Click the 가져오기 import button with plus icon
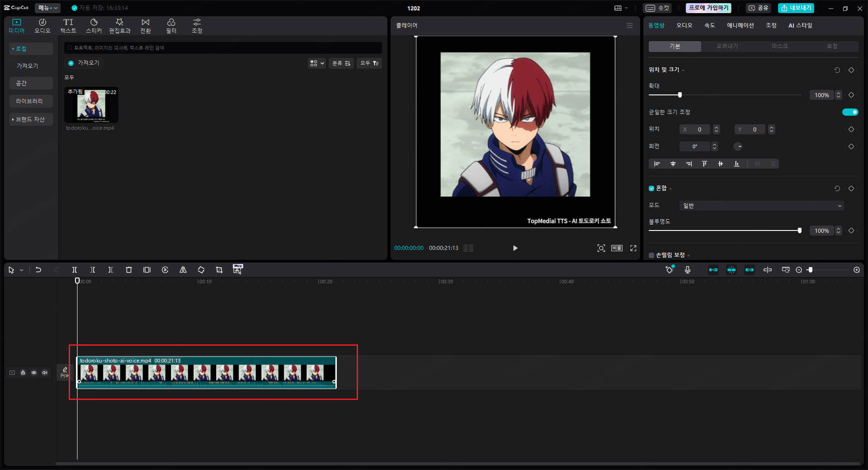 pyautogui.click(x=84, y=63)
